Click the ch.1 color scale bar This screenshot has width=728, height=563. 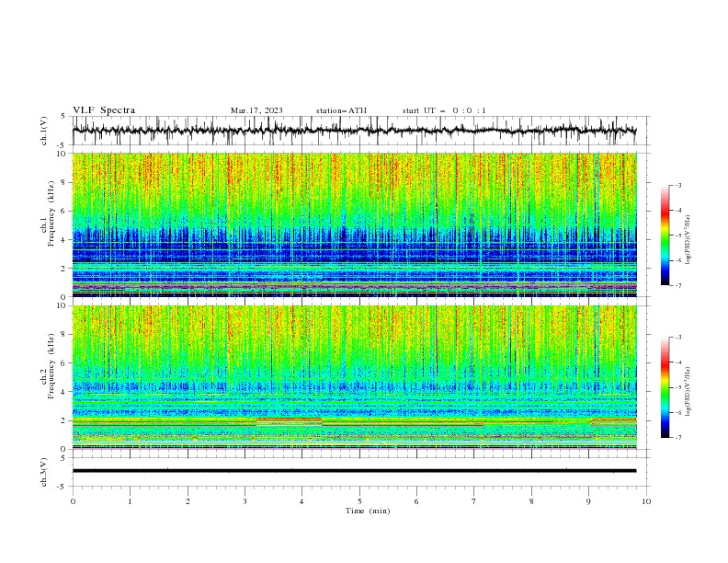click(665, 236)
